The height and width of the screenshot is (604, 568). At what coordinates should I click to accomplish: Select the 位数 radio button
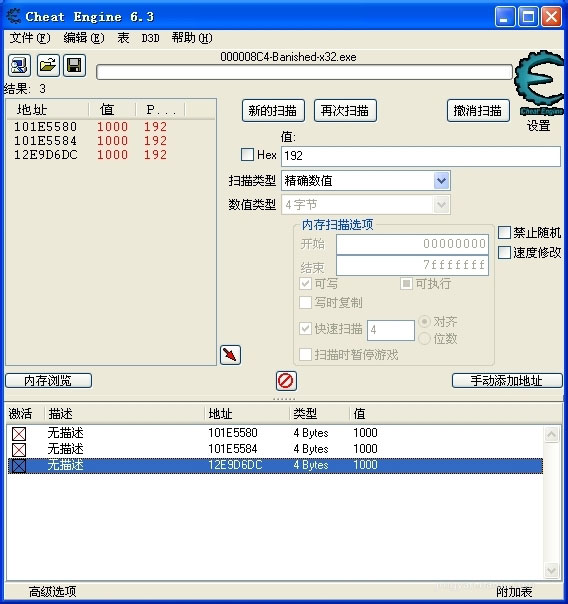(x=424, y=339)
